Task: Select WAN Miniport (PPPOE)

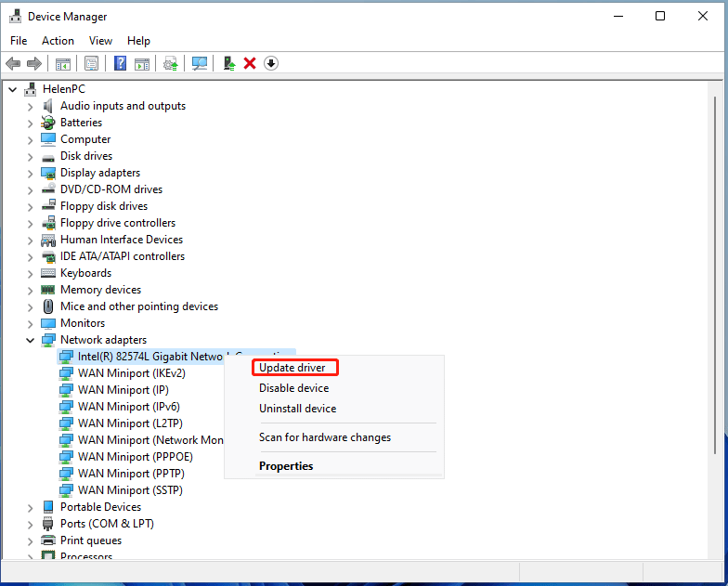Action: [x=136, y=457]
